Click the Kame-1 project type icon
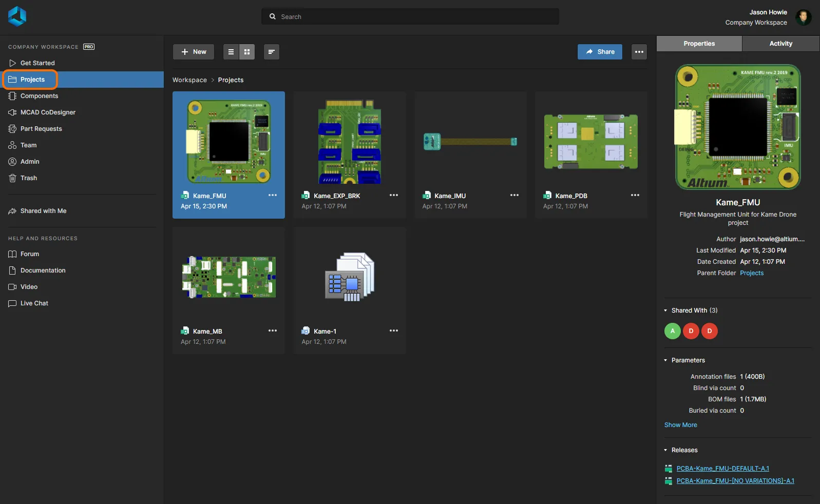The image size is (820, 504). tap(306, 331)
